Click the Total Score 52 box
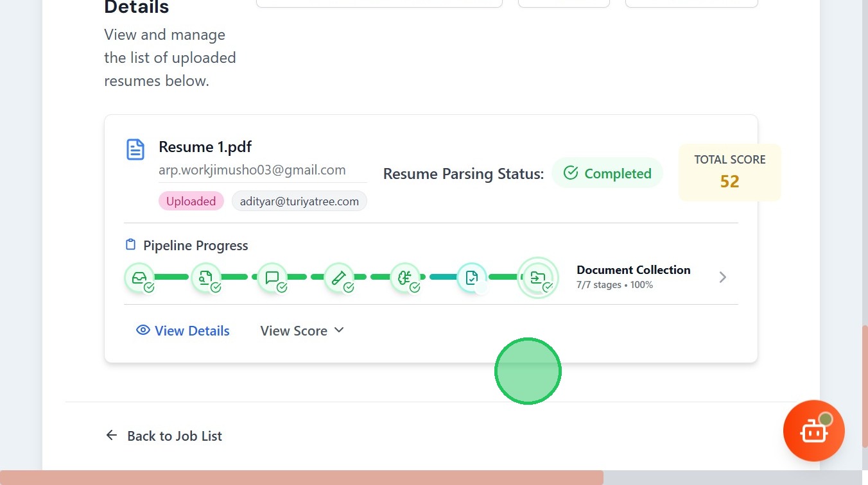Viewport: 868px width, 485px height. (x=730, y=173)
